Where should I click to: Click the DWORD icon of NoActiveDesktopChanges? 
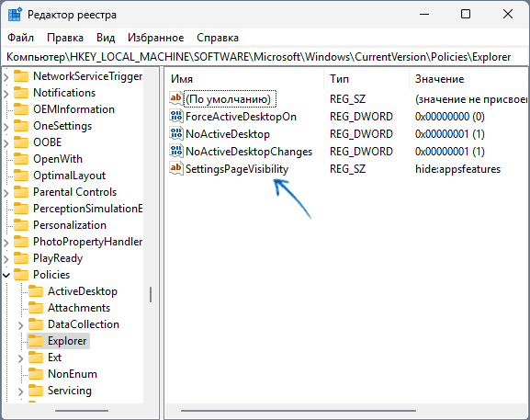coord(175,151)
